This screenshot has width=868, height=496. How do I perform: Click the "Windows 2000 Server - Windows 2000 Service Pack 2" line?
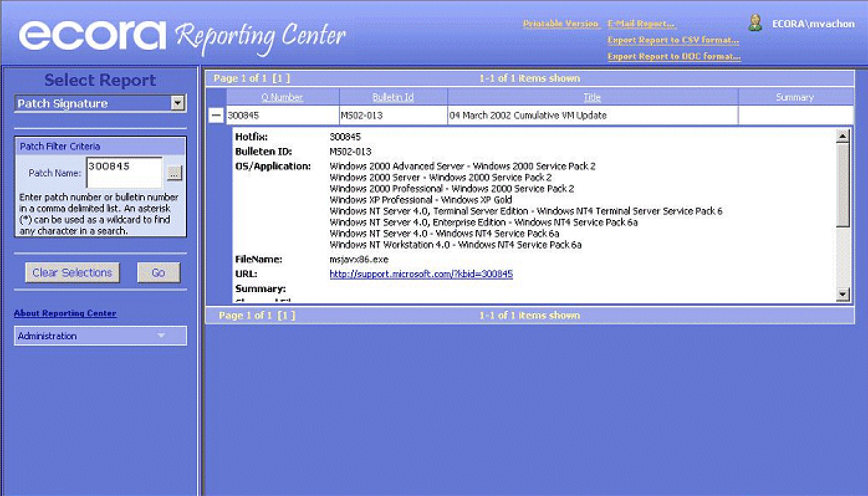click(x=441, y=178)
